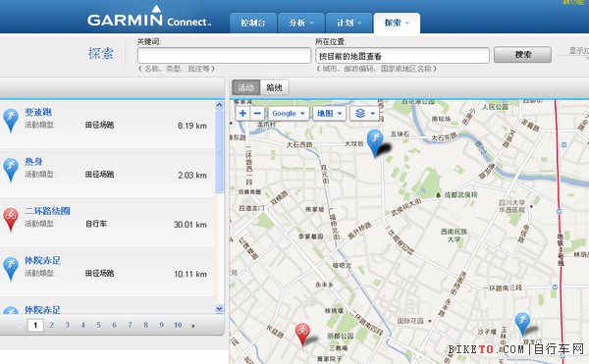This screenshot has height=364, width=589.
Task: Click the 自行车 activity type text
Action: tap(96, 224)
